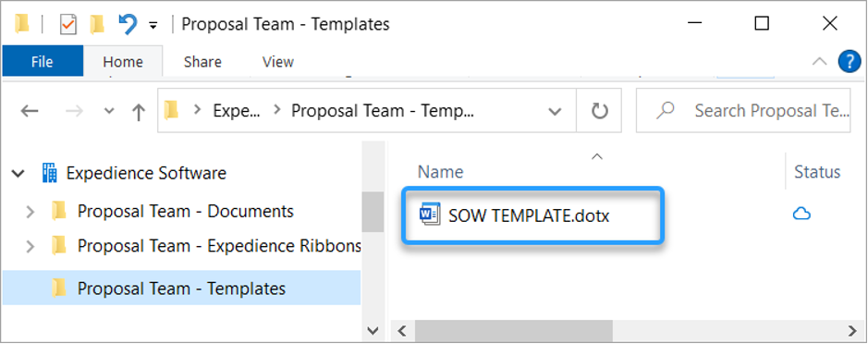
Task: Open recent locations dropdown arrow
Action: [109, 111]
